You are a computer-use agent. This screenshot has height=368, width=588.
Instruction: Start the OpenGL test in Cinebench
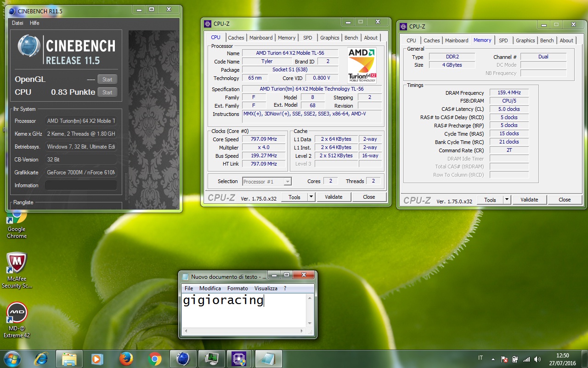(107, 80)
